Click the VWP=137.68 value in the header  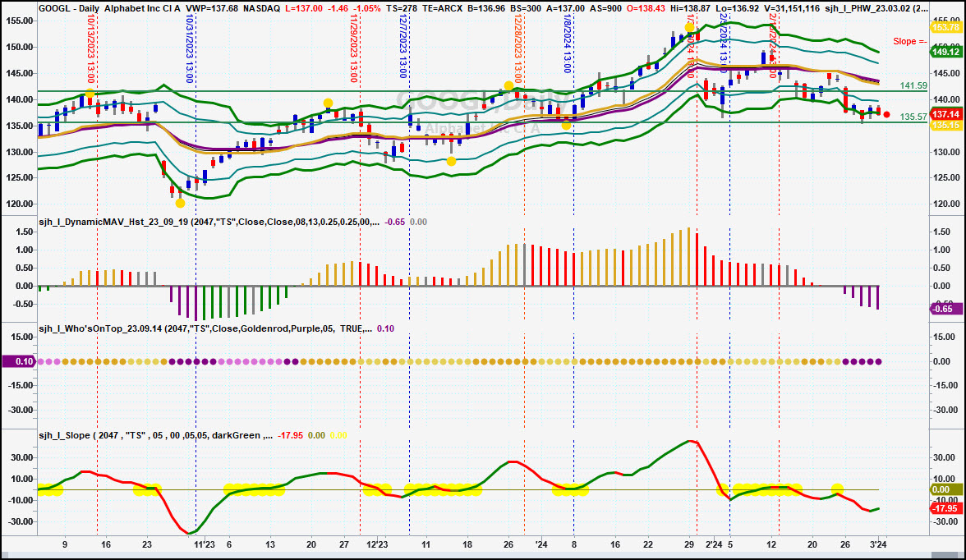(x=212, y=9)
